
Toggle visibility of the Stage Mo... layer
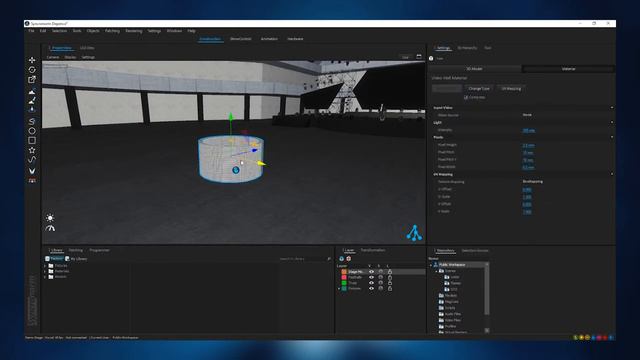(371, 271)
